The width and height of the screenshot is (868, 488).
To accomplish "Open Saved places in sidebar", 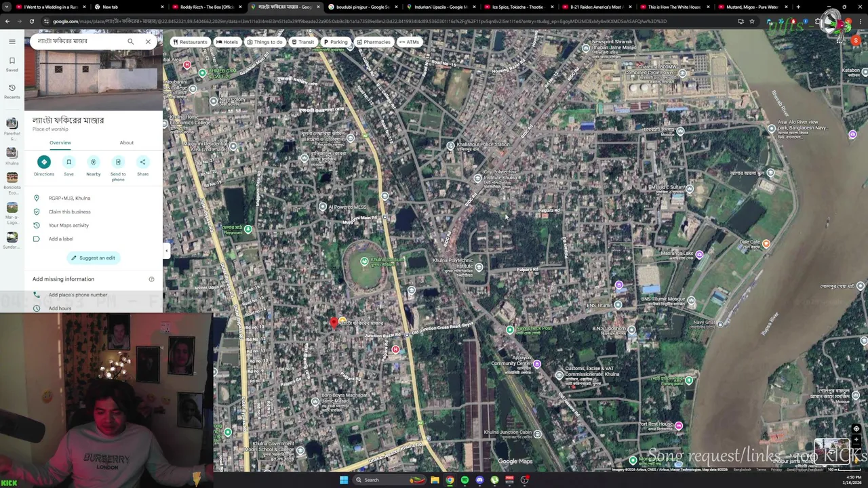I will coord(12,64).
